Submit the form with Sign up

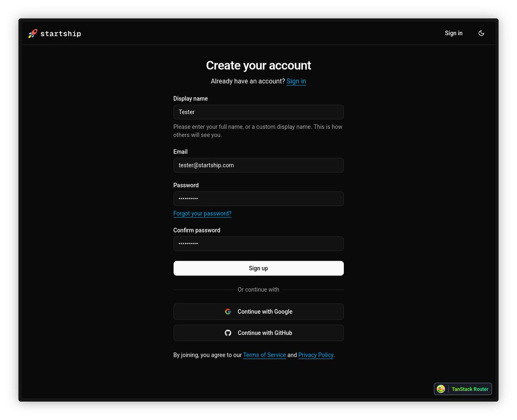click(258, 268)
